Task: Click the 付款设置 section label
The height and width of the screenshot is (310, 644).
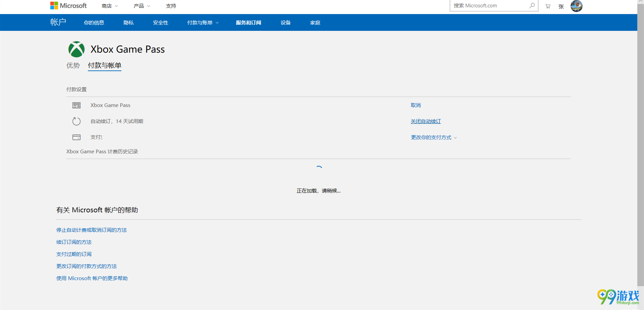Action: tap(76, 89)
